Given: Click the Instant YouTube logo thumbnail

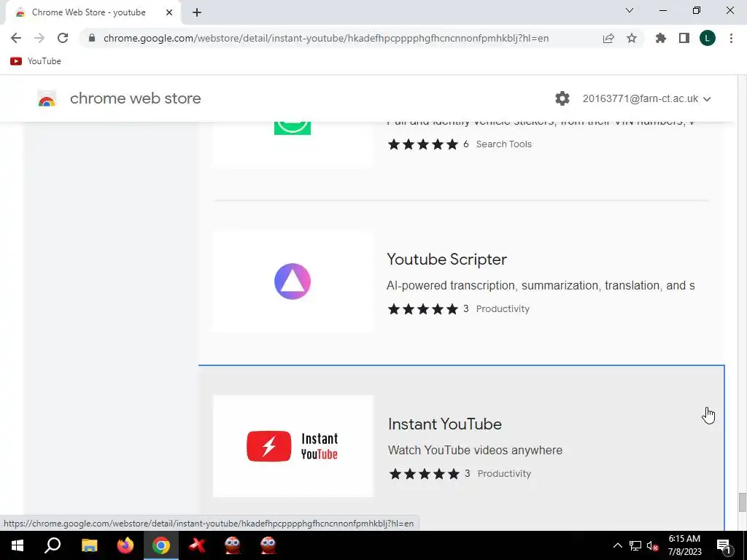Looking at the screenshot, I should click(x=293, y=446).
